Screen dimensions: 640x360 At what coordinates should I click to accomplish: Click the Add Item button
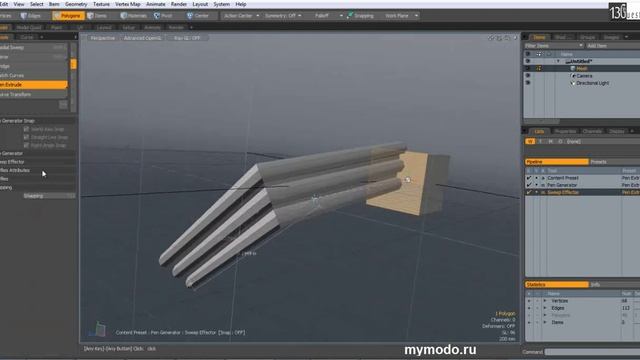pos(612,46)
